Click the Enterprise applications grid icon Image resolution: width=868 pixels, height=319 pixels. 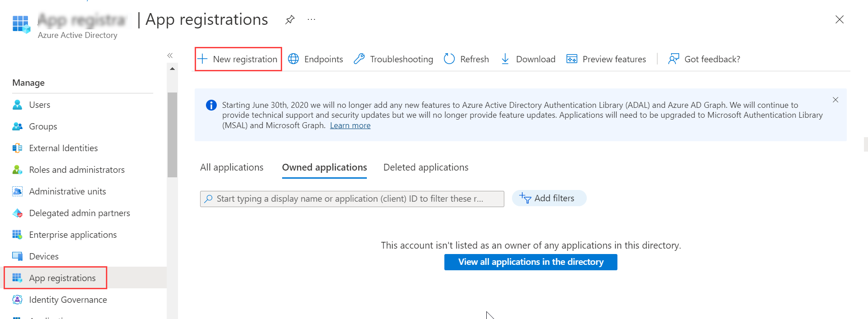click(18, 235)
